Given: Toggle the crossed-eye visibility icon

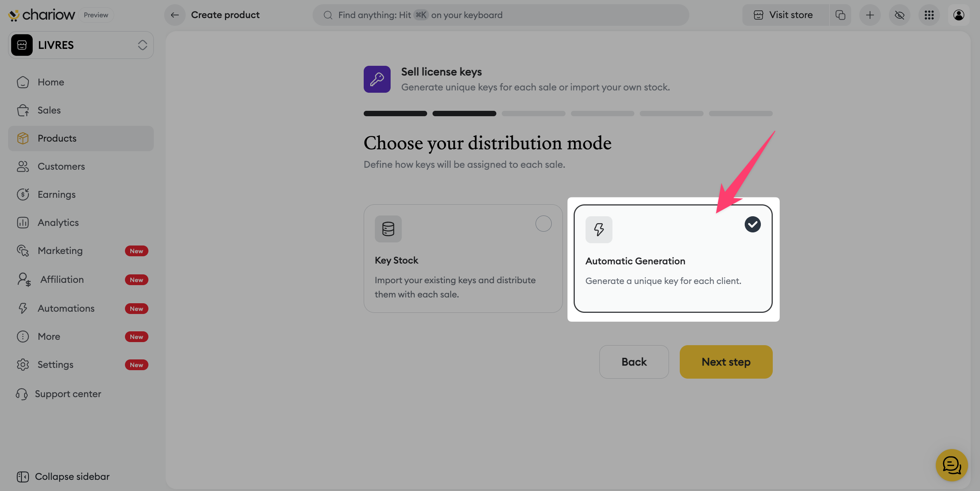Looking at the screenshot, I should click(x=899, y=15).
